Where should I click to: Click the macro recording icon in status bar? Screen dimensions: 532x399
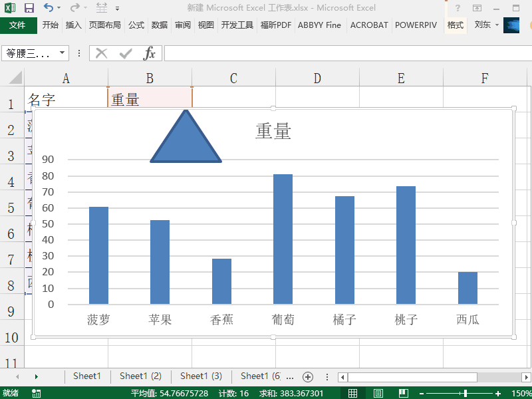pyautogui.click(x=36, y=394)
